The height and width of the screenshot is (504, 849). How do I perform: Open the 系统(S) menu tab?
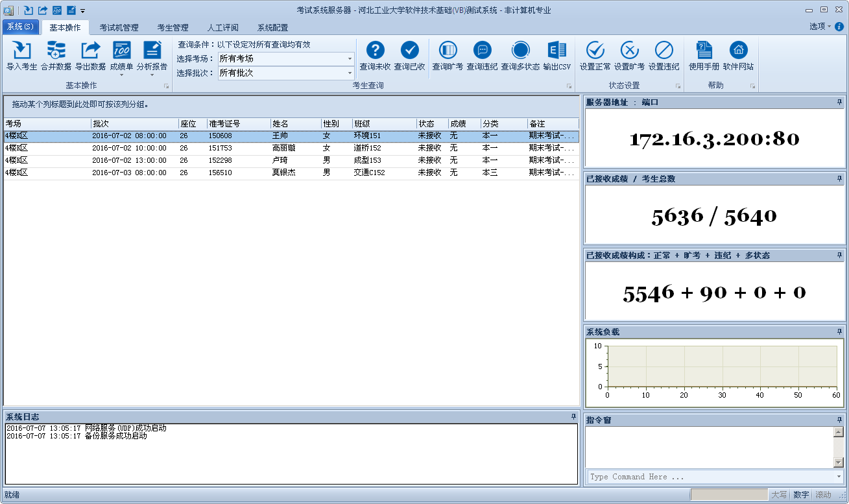point(20,27)
